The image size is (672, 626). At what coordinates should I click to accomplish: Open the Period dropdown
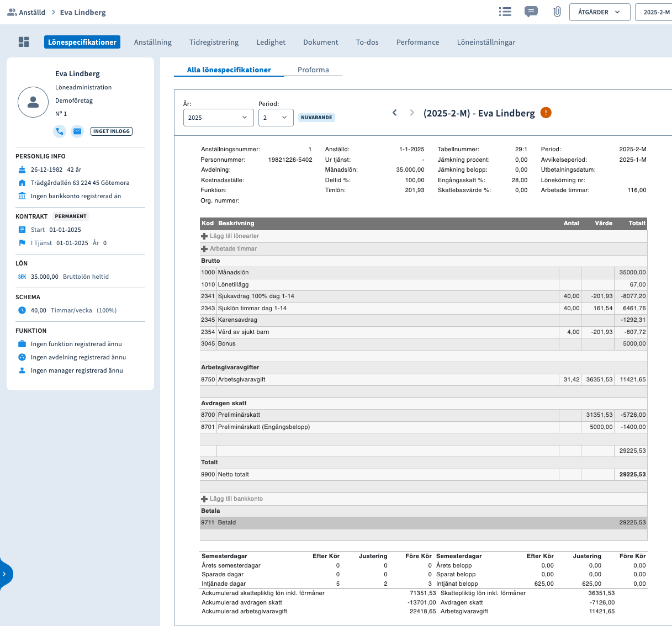click(276, 118)
